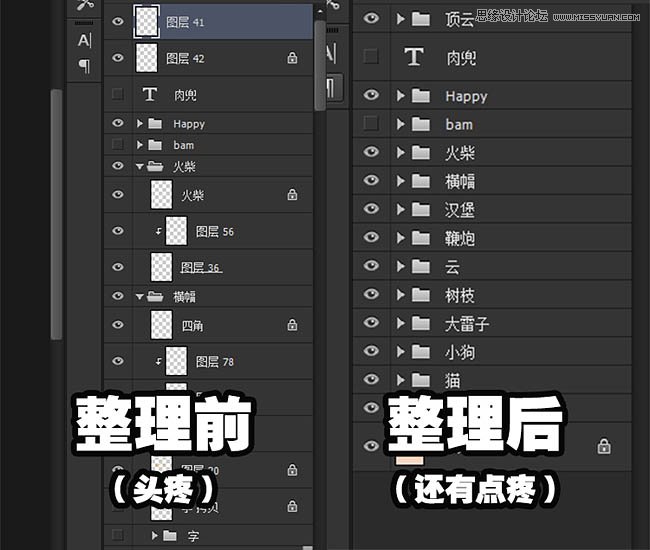Expand the 顶云 group in right panel
This screenshot has width=650, height=550.
[x=400, y=18]
